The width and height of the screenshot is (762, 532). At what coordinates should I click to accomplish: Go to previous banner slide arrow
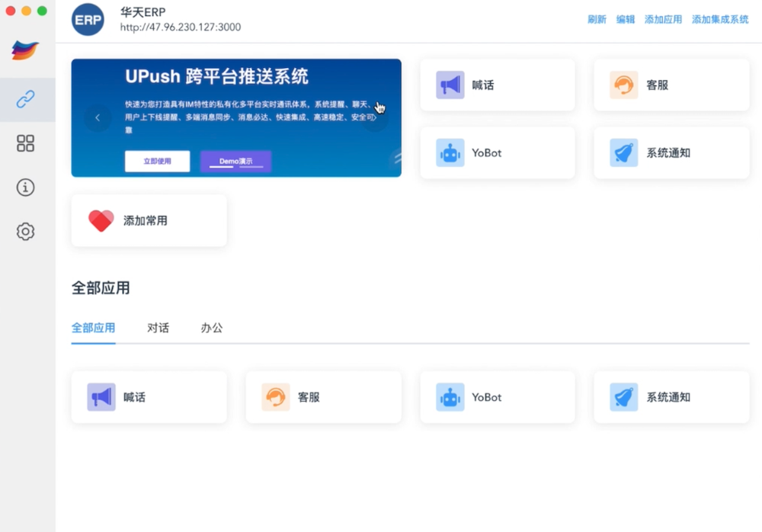(x=98, y=117)
